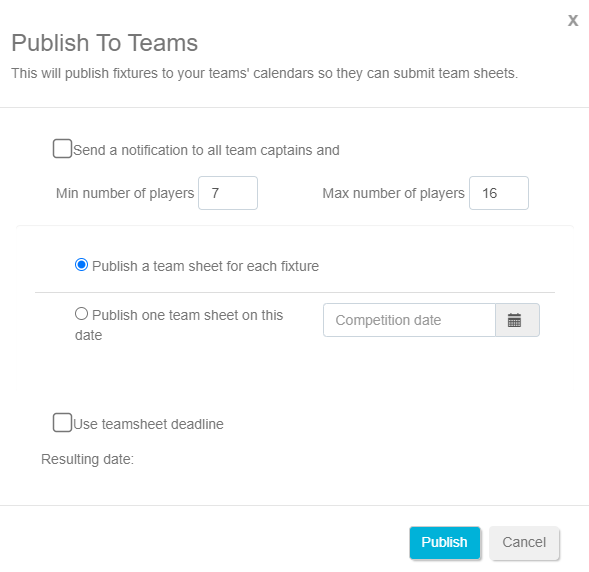Focus the Max number of players field

(x=499, y=193)
